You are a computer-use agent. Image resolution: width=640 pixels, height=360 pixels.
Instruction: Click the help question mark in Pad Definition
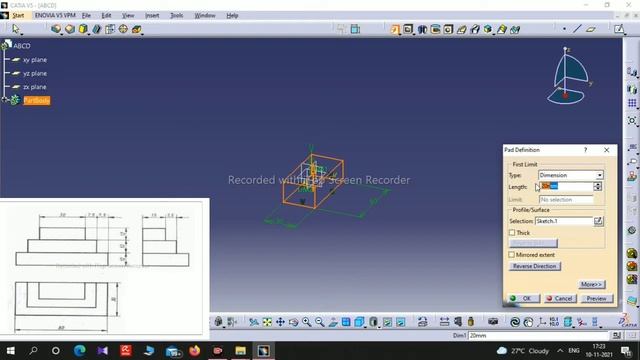tap(585, 150)
